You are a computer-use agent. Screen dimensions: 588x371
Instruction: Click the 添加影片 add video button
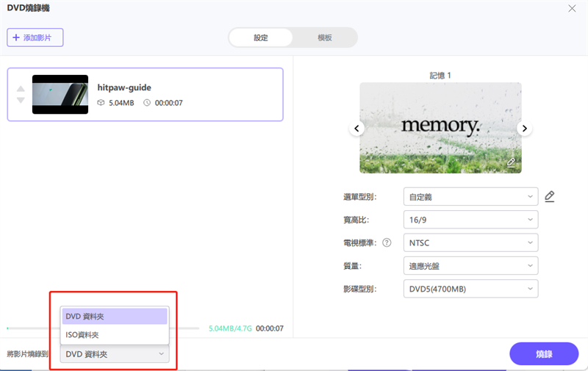coord(35,37)
